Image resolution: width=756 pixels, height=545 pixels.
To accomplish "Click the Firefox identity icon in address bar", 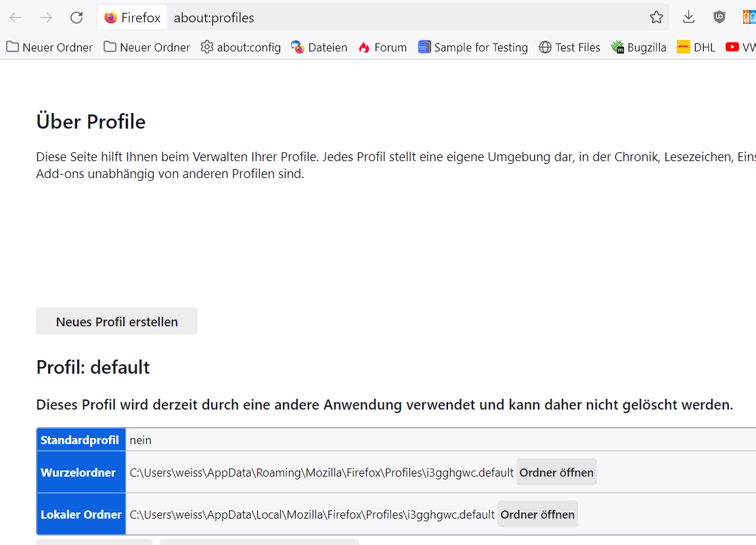I will (x=111, y=18).
